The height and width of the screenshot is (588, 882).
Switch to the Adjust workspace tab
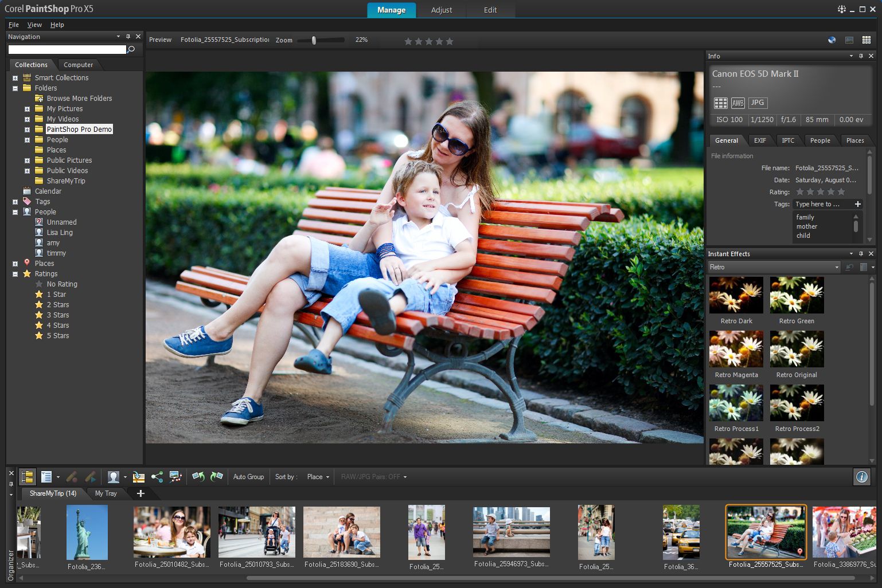point(441,10)
